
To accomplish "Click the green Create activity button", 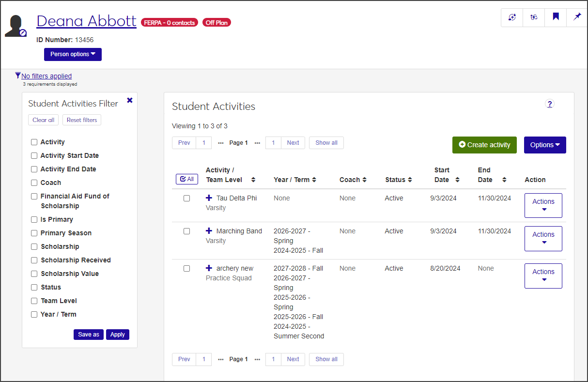I will (x=484, y=145).
